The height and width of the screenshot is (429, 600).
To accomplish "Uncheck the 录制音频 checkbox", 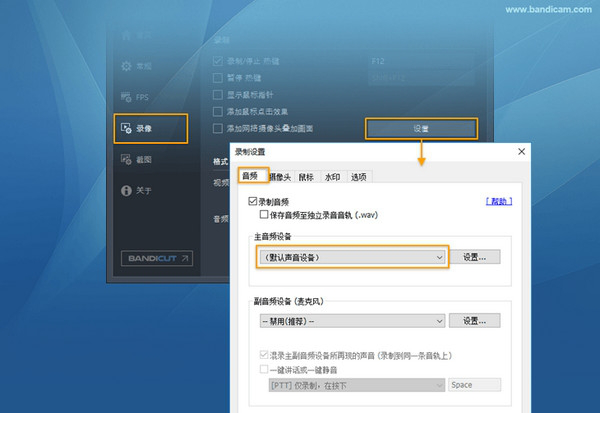I will click(253, 201).
